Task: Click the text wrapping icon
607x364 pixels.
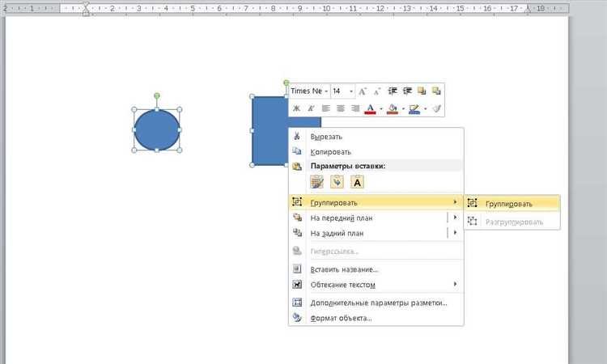Action: tap(297, 284)
